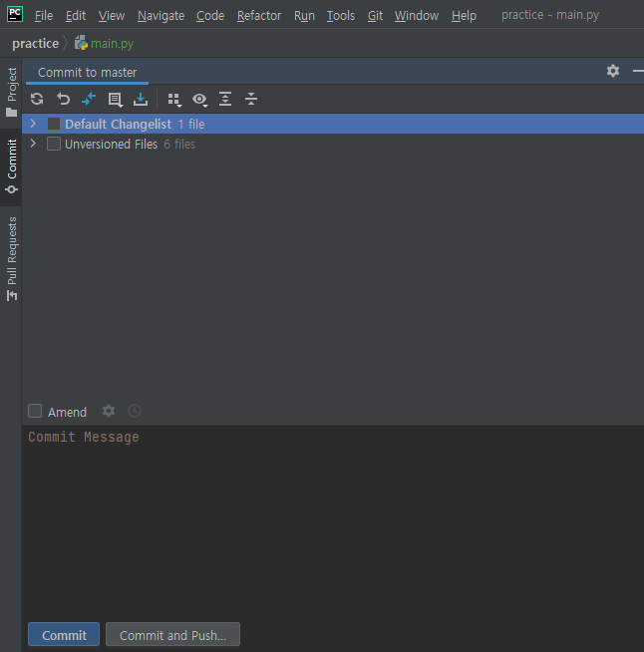644x652 pixels.
Task: Click the Expand All icon
Action: [225, 99]
